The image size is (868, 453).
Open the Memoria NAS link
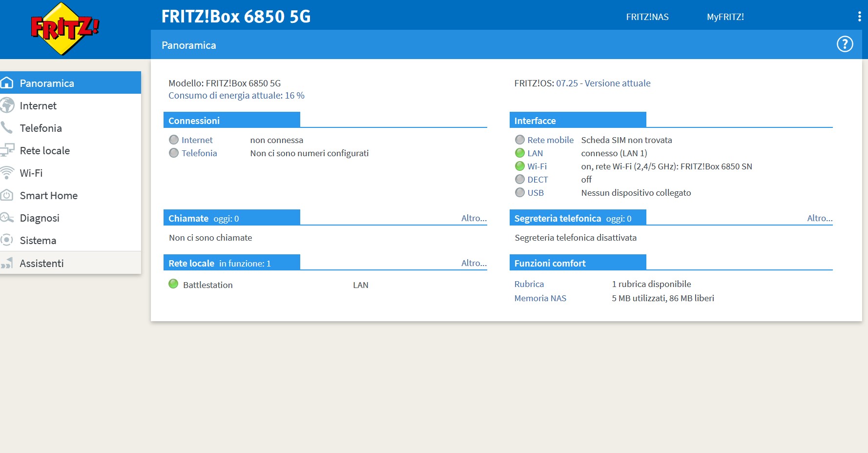click(x=540, y=298)
